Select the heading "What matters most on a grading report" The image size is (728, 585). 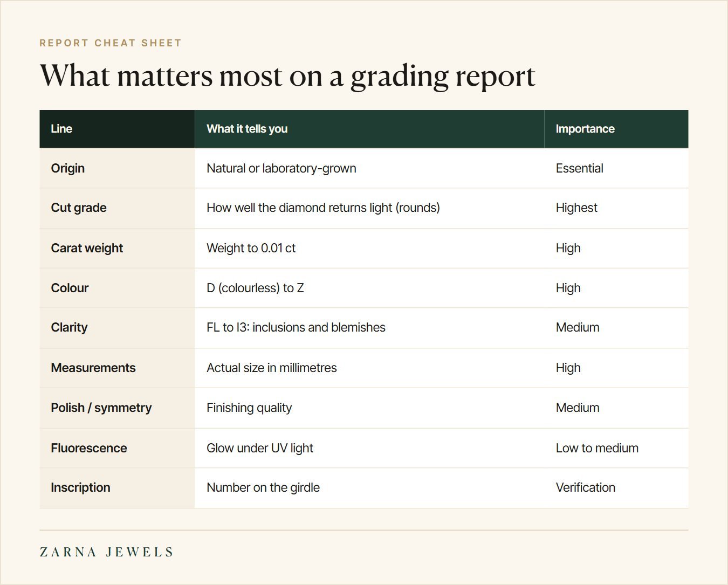(287, 75)
